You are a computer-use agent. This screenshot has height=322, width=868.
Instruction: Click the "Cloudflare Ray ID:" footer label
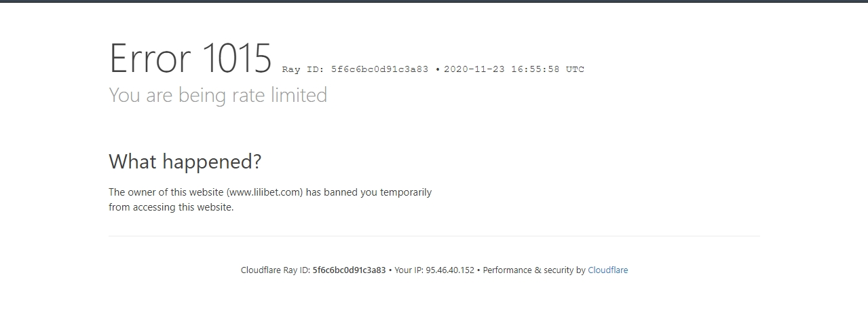276,270
